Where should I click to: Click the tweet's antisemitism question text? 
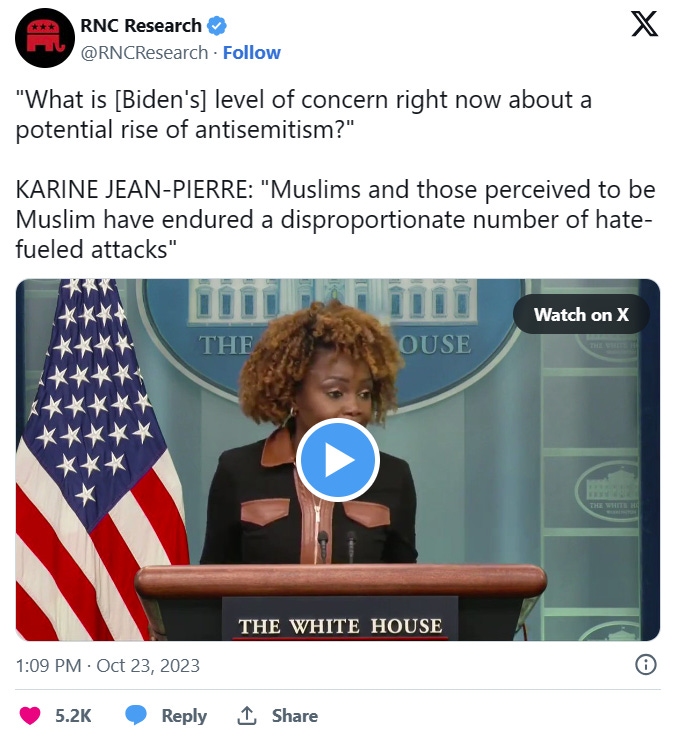coord(304,114)
